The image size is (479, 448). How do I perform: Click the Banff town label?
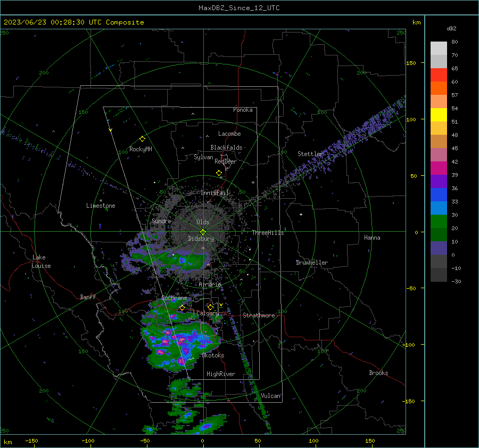pyautogui.click(x=88, y=297)
